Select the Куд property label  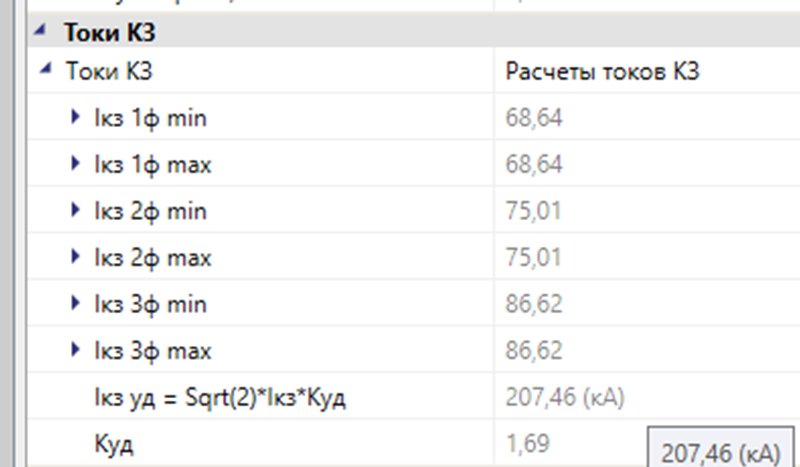coord(112,444)
